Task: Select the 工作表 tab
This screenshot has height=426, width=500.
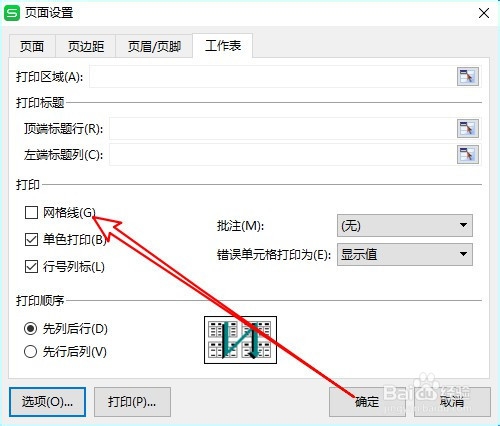Action: coord(223,45)
